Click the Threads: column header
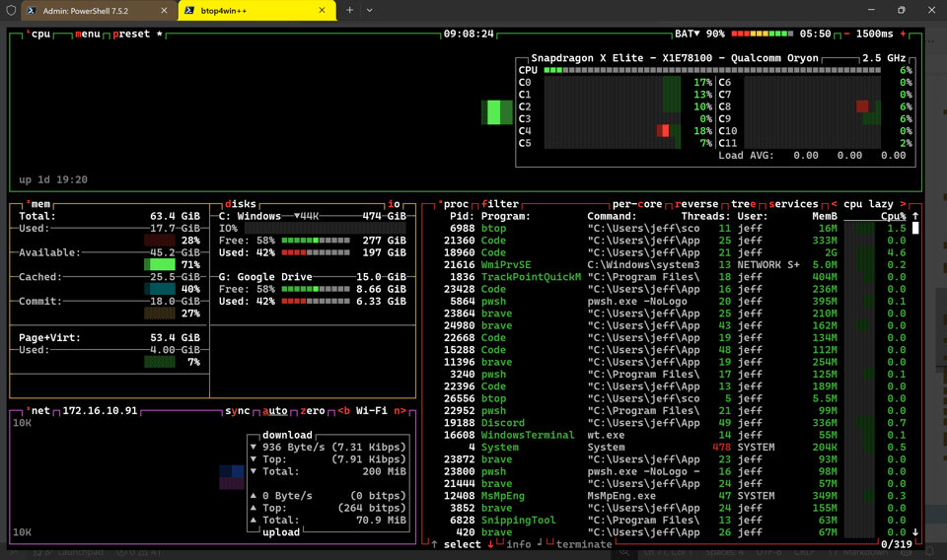Image resolution: width=947 pixels, height=560 pixels. tap(705, 216)
